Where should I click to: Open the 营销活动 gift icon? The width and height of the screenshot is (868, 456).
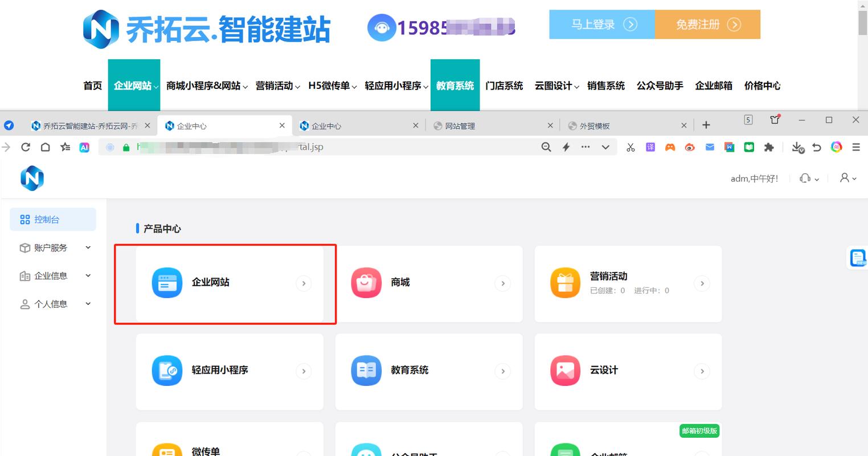(565, 282)
